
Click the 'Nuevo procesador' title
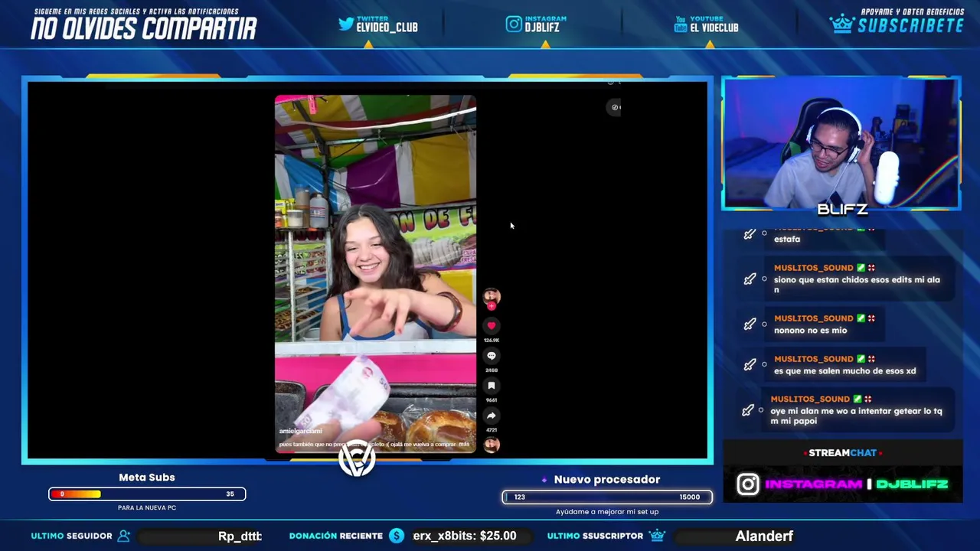(607, 480)
